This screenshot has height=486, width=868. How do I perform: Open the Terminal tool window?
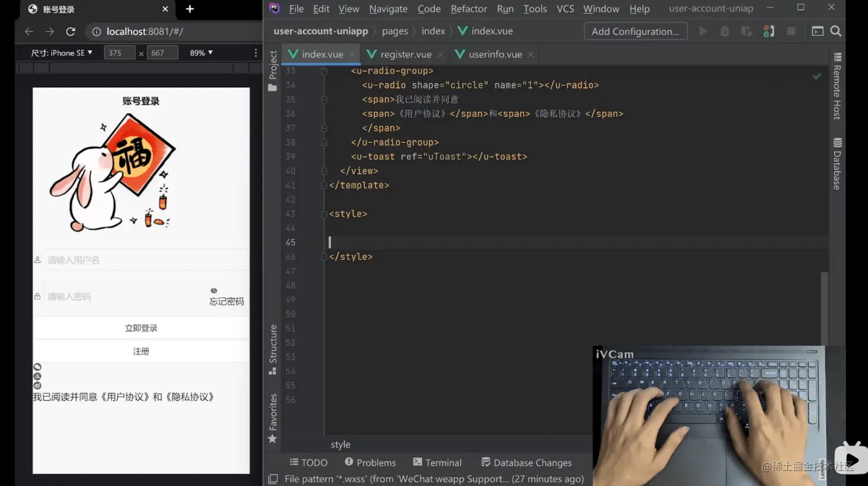pos(437,462)
